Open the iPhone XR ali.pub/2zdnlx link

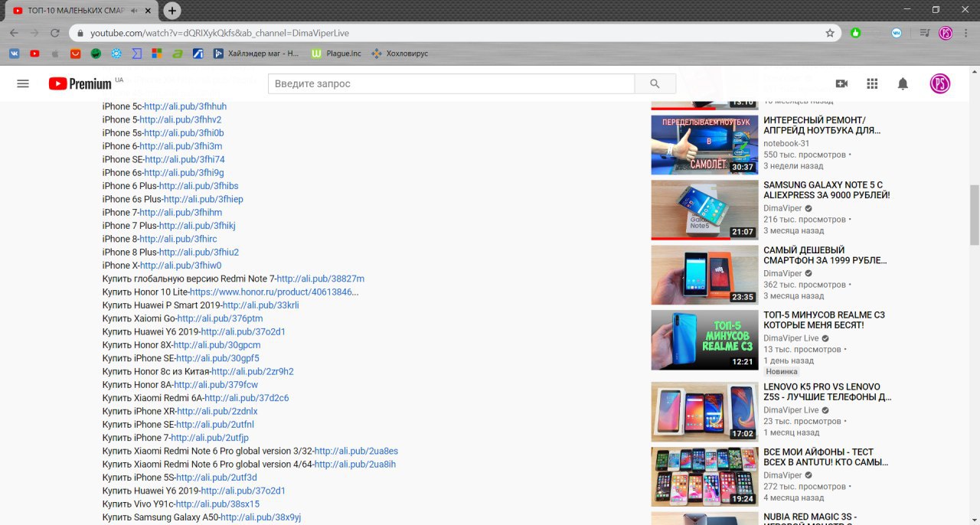click(x=217, y=411)
